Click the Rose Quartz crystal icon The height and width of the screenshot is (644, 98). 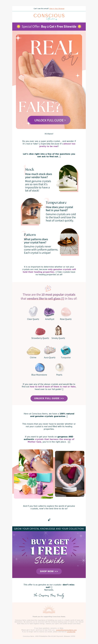click(x=66, y=312)
